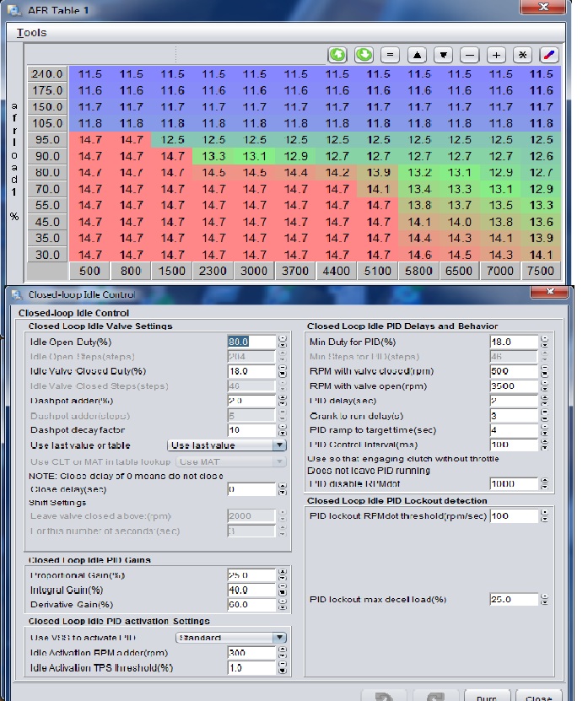Click the green up-arrow icon in AFR toolbar
Viewport: 588px width, 701px height.
coord(338,55)
